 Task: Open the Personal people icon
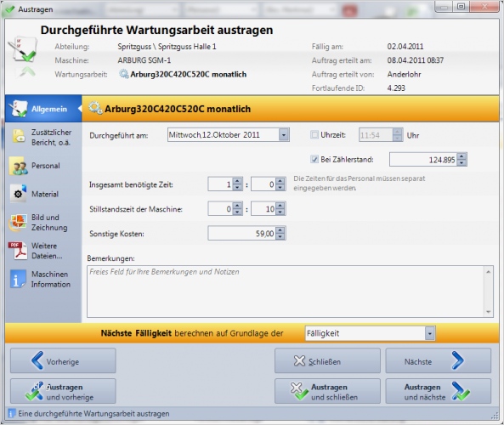tap(19, 166)
